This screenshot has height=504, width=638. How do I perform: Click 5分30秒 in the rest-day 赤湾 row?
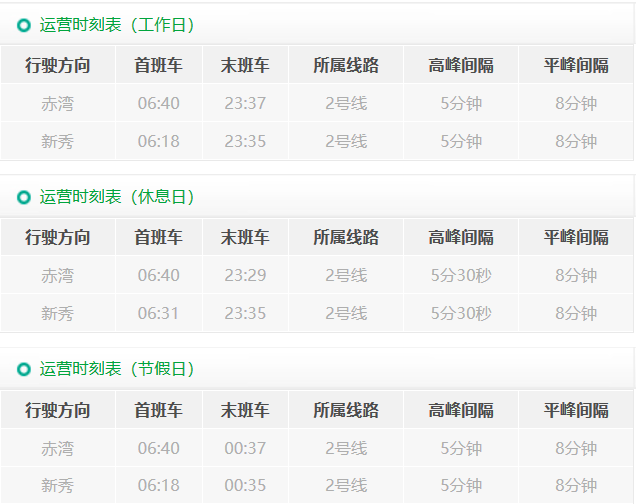(461, 276)
